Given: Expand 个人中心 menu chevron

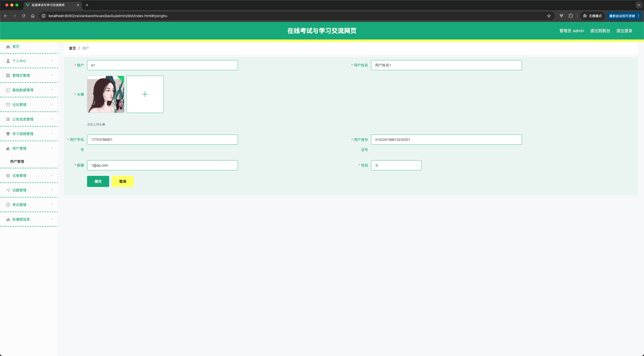Looking at the screenshot, I should (x=52, y=60).
